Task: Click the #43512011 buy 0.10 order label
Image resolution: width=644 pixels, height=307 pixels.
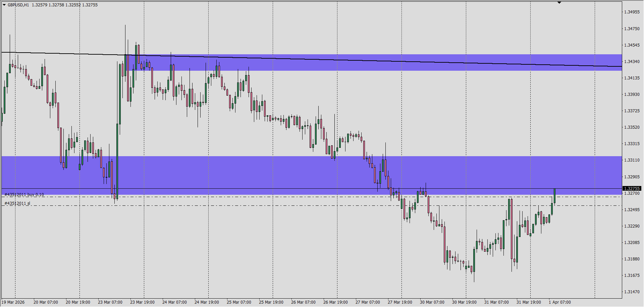Action: (x=24, y=194)
